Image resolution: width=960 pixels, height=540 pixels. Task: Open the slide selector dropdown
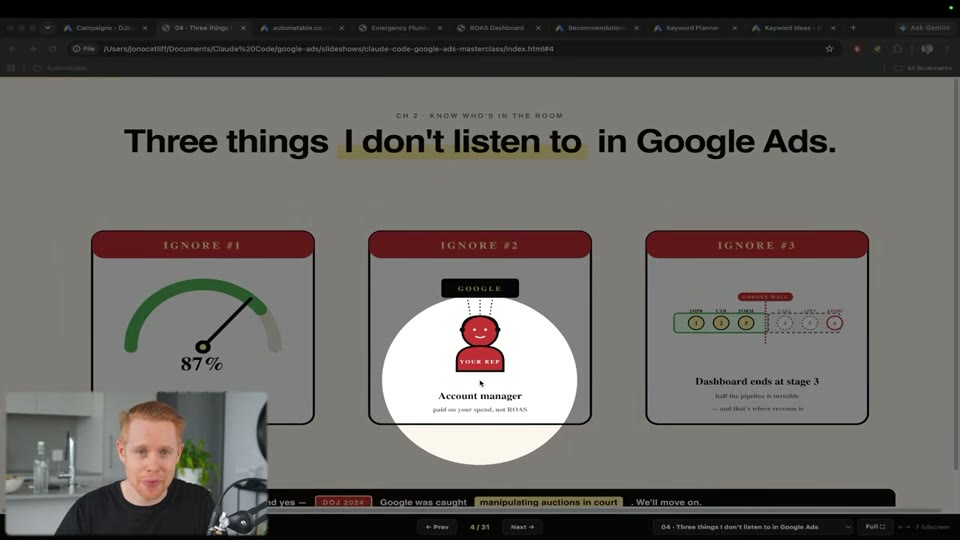point(753,527)
